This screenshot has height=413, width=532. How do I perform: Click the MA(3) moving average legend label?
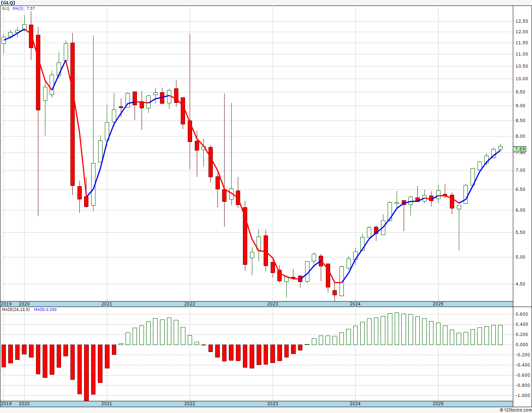click(x=18, y=8)
